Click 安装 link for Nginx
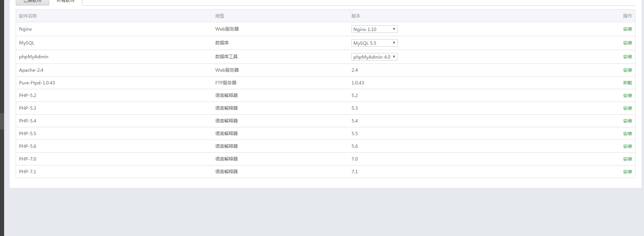 tap(628, 29)
